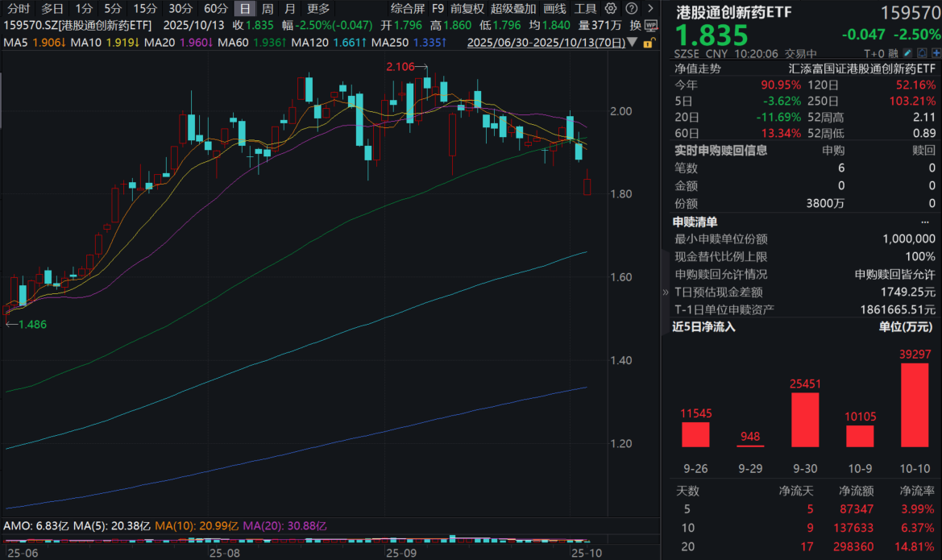The height and width of the screenshot is (560, 942).
Task: Expand the date range dropdown triangle
Action: point(633,42)
